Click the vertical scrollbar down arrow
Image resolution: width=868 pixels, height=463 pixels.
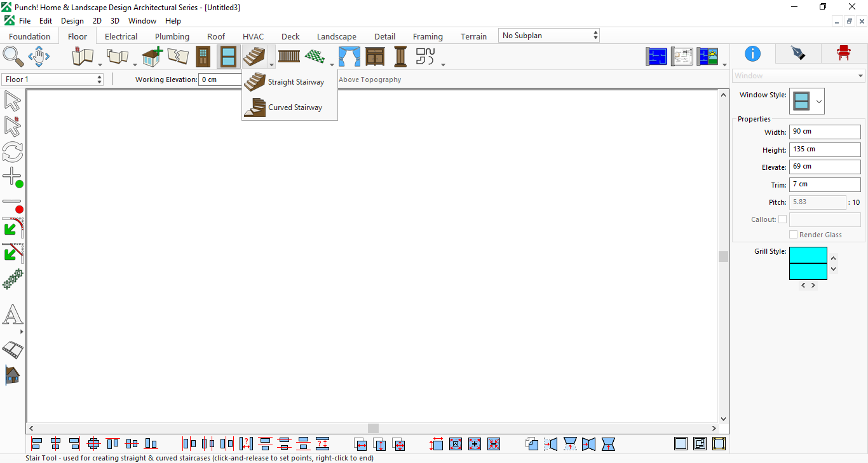pos(723,419)
